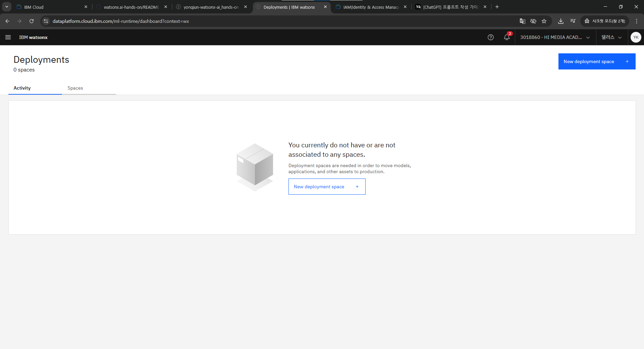Restore down the browser window
The height and width of the screenshot is (349, 644).
(x=621, y=7)
